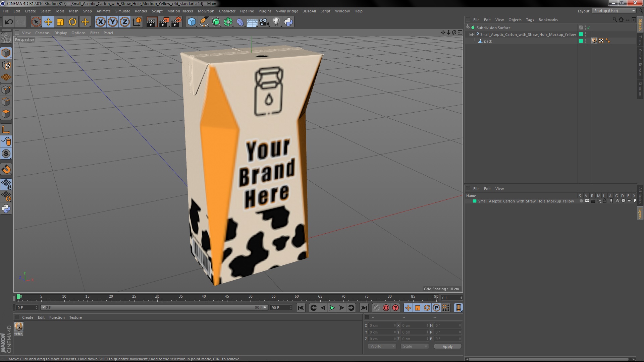Play the animation forward
The image size is (644, 362).
tap(332, 308)
